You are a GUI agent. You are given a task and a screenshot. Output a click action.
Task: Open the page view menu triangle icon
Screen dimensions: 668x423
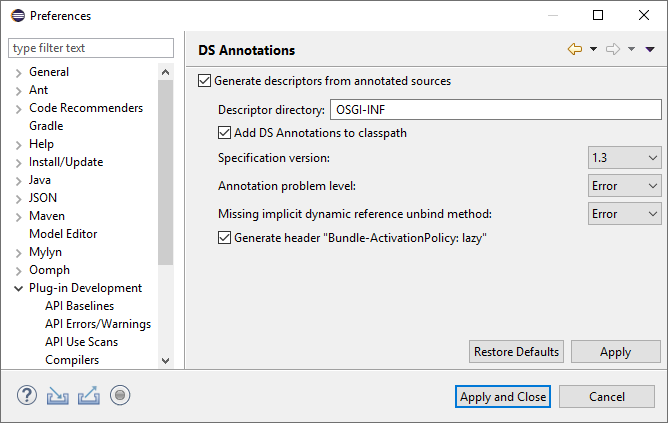(650, 49)
